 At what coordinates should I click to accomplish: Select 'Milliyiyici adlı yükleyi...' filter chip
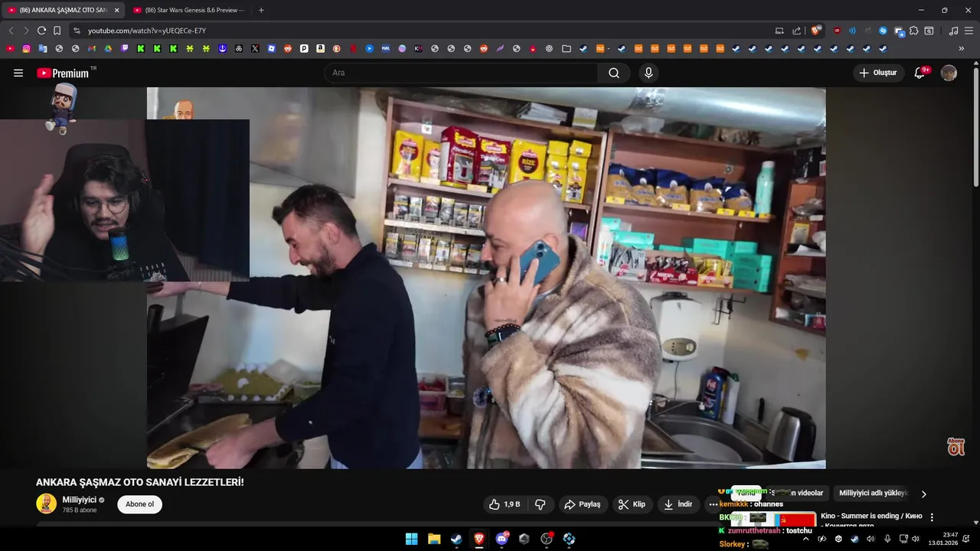(x=873, y=494)
